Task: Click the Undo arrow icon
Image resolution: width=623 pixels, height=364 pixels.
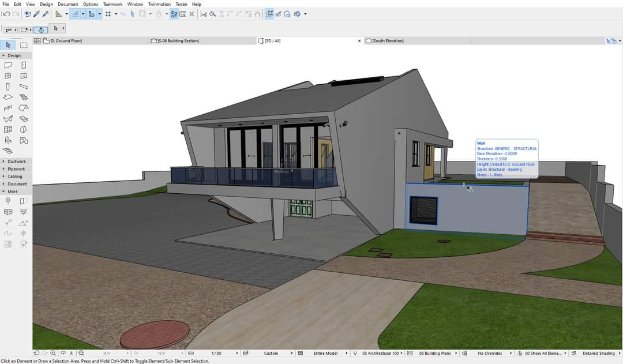Action: (6, 14)
